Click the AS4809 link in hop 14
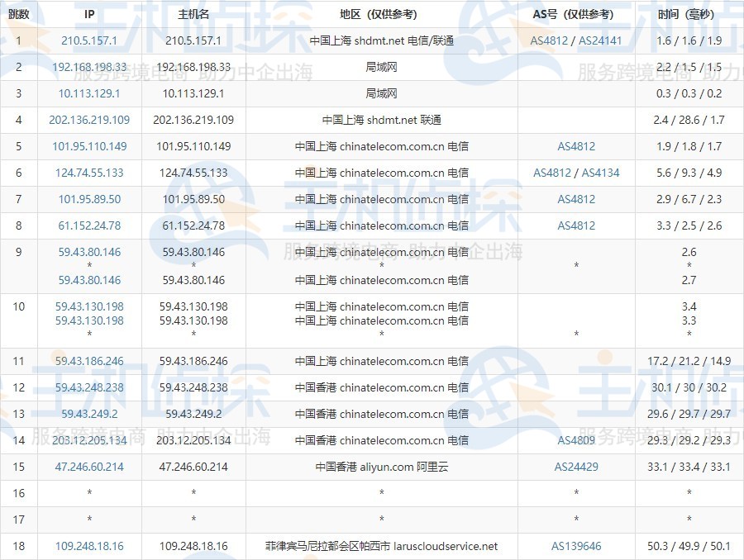The width and height of the screenshot is (744, 560). click(576, 440)
